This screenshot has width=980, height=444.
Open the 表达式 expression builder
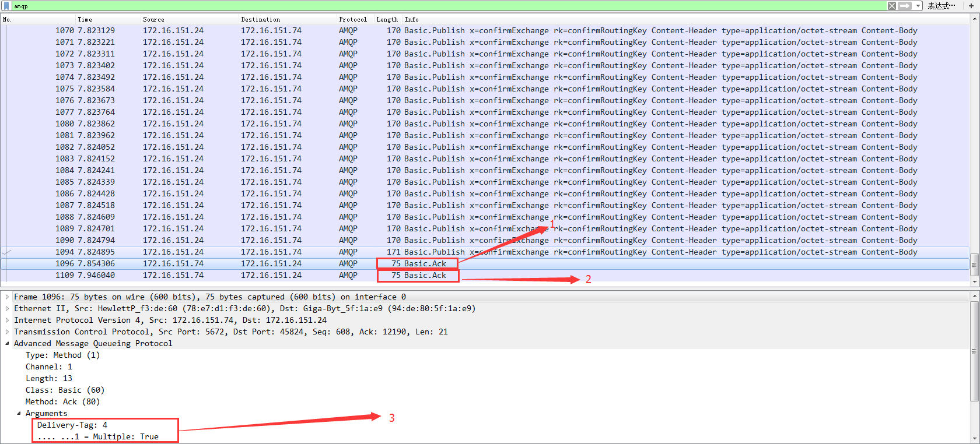[942, 6]
